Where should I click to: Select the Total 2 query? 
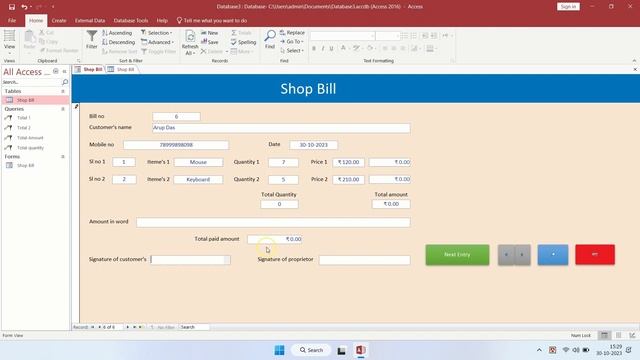[35, 128]
